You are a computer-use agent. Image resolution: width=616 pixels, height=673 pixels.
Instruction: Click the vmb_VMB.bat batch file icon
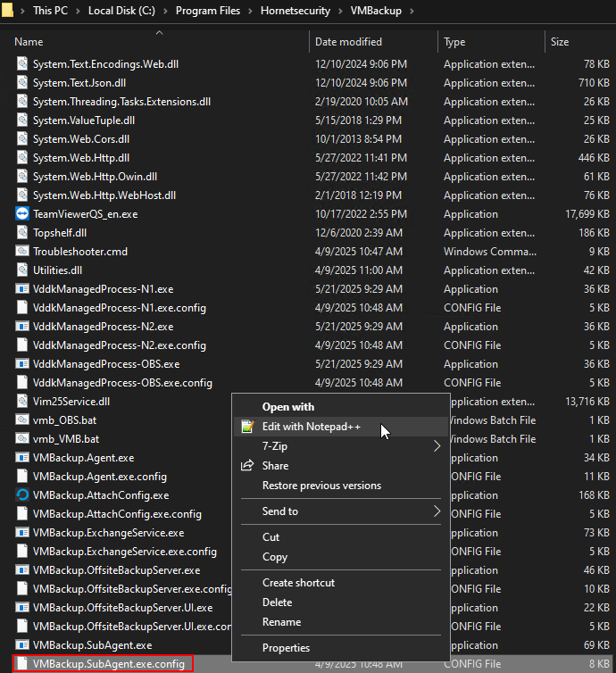point(22,438)
